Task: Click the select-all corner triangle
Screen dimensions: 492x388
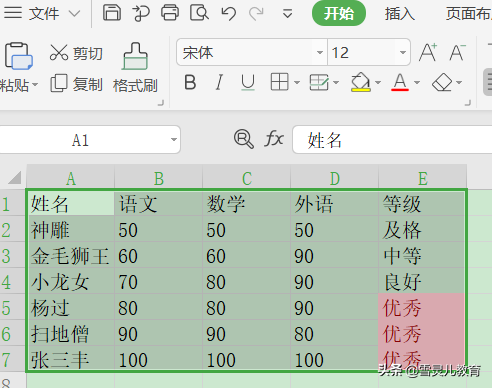Action: (14, 177)
